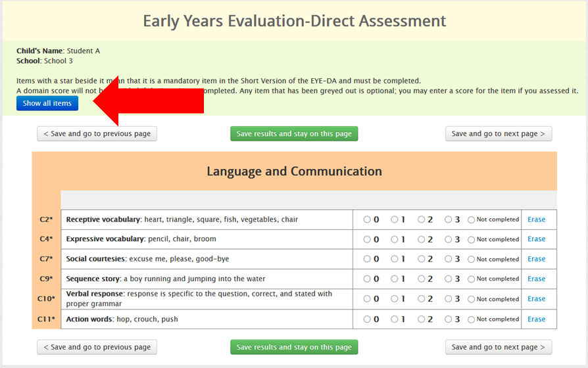Click the C10* item code
This screenshot has height=368, width=588.
(46, 299)
